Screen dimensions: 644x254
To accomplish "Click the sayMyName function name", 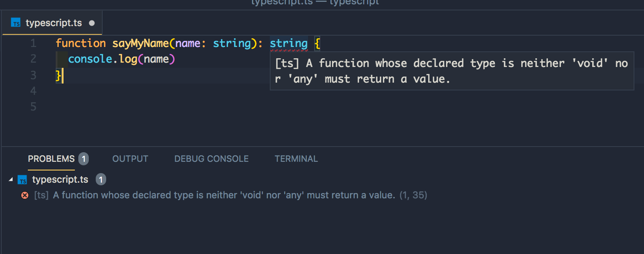I will pyautogui.click(x=141, y=43).
